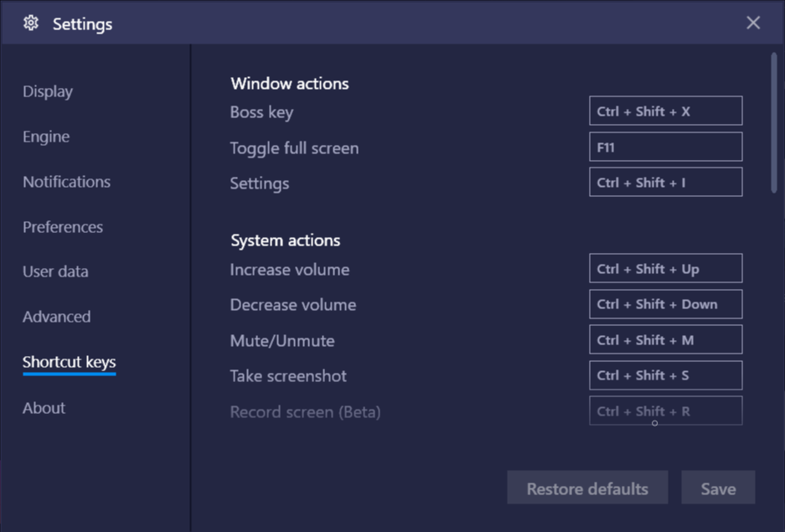Save the shortcut key settings
This screenshot has height=532, width=785.
[x=718, y=488]
